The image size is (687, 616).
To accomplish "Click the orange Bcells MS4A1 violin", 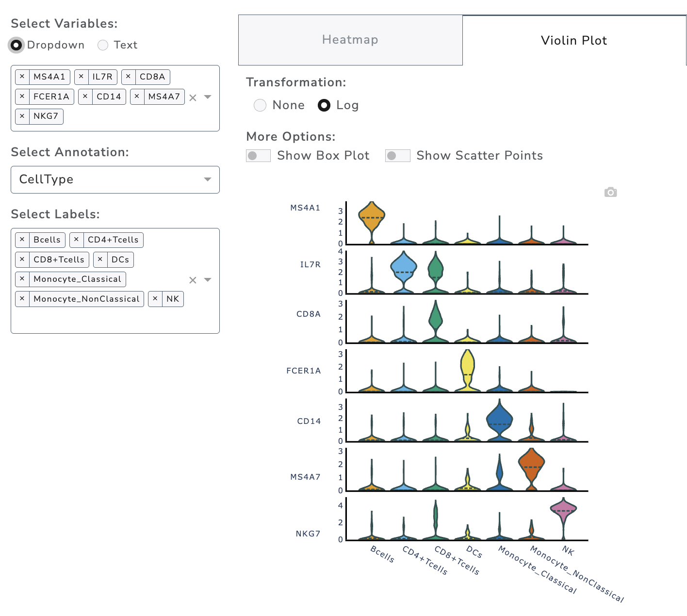I will [x=371, y=216].
